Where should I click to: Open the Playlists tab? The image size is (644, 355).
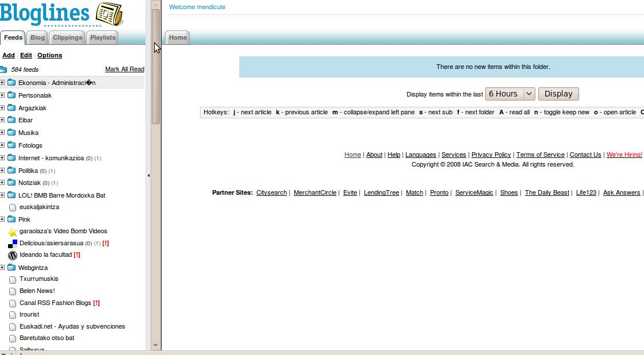click(x=103, y=37)
